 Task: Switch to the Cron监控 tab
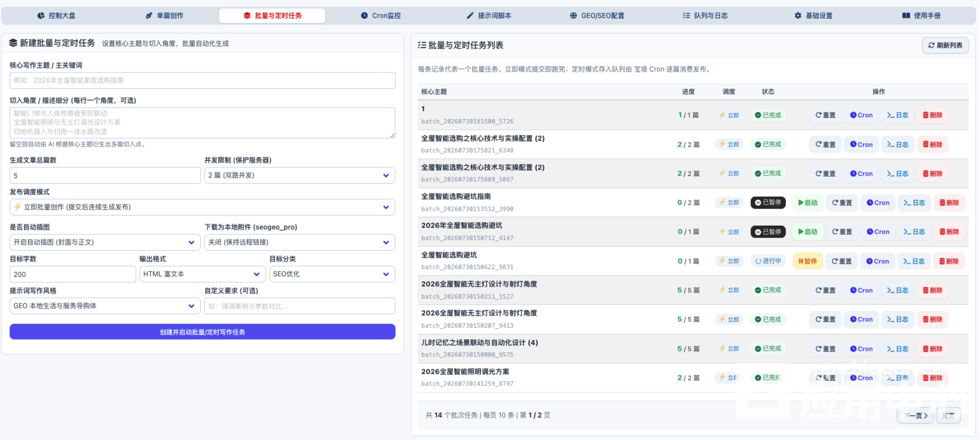coord(380,16)
